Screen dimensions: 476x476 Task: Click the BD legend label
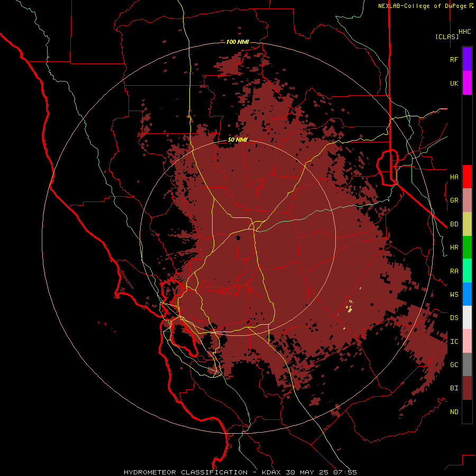coord(454,224)
